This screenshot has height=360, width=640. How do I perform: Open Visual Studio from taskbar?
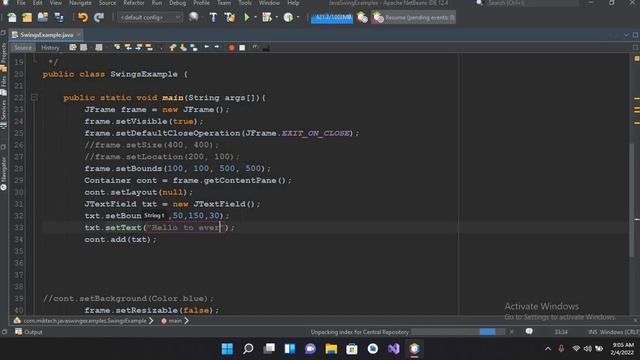point(393,349)
